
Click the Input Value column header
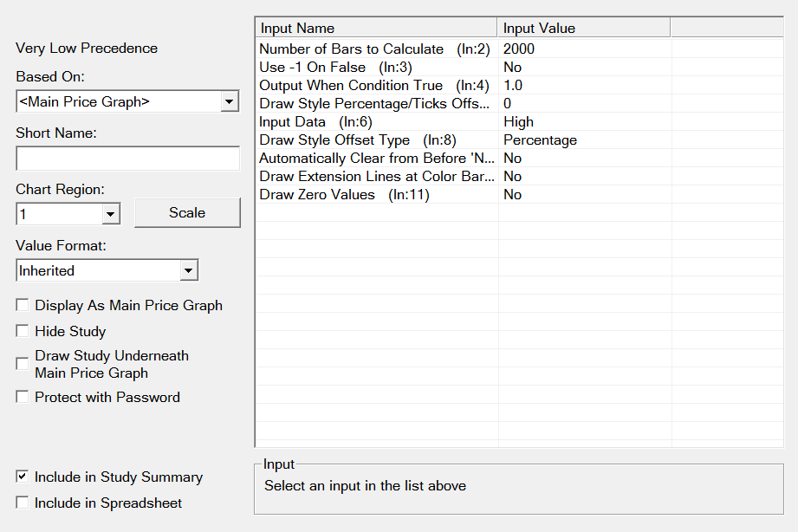[x=583, y=29]
